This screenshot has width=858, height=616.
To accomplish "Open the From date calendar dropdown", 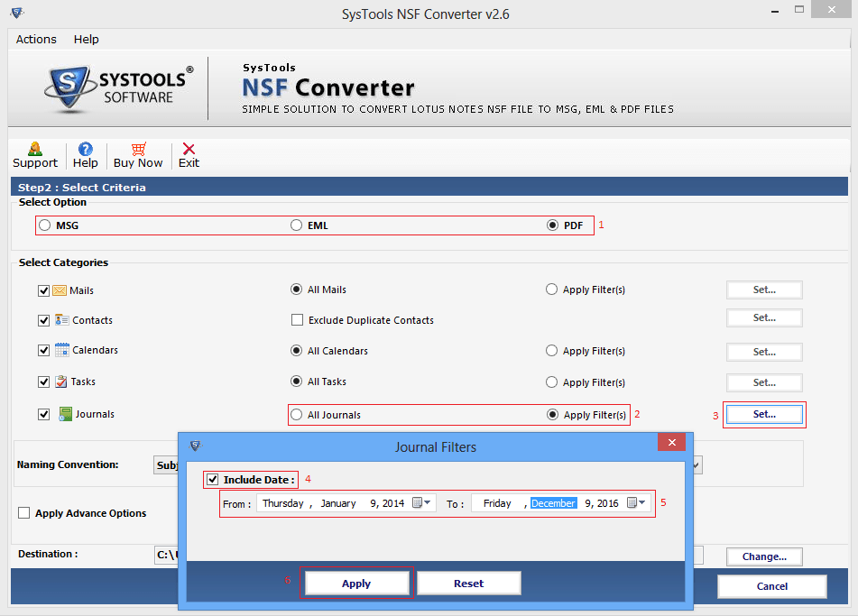I will [421, 502].
